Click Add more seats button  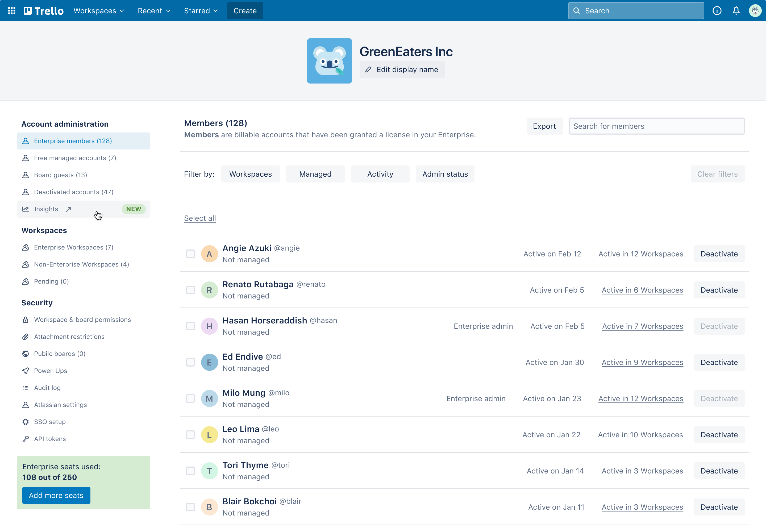[x=56, y=495]
